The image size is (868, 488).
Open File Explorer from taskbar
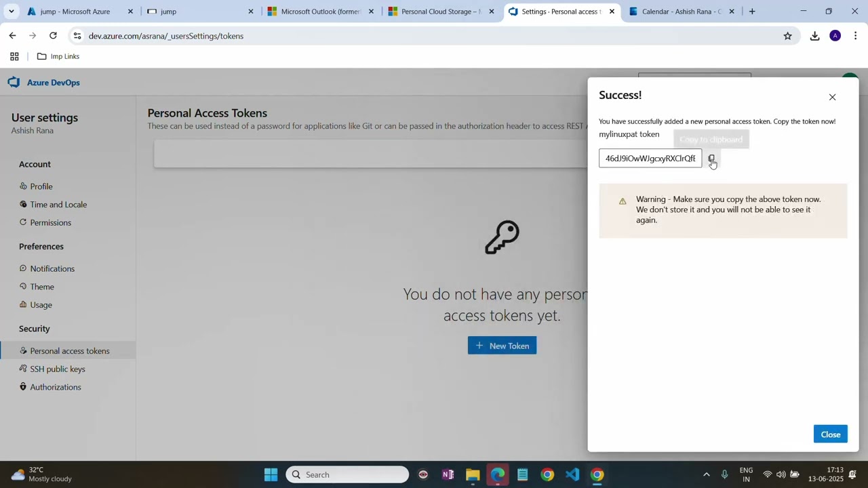[473, 474]
